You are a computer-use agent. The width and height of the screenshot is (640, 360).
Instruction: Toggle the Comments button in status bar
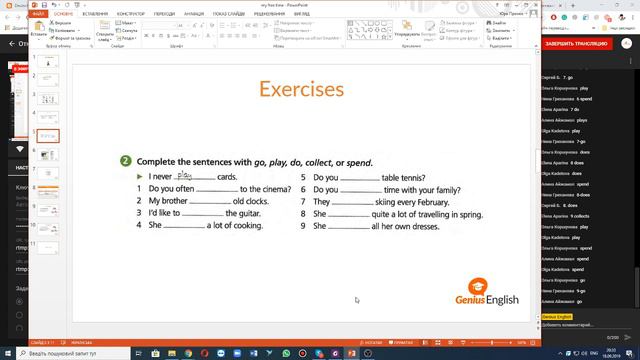pos(400,343)
